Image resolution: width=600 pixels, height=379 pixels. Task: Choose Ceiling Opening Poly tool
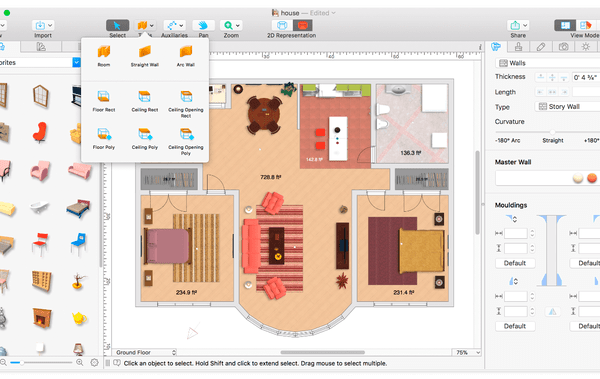[x=186, y=142]
